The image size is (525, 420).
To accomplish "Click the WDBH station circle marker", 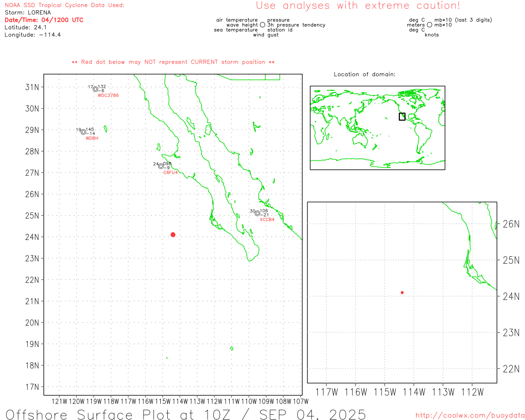I will tap(84, 132).
